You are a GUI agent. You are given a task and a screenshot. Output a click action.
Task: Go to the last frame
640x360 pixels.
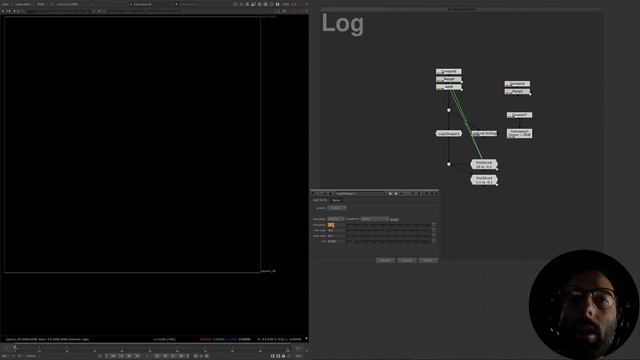[181, 356]
